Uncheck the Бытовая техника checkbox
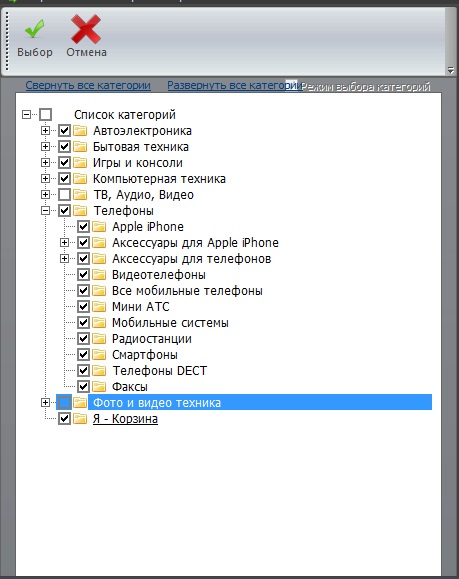This screenshot has width=459, height=579. point(65,147)
